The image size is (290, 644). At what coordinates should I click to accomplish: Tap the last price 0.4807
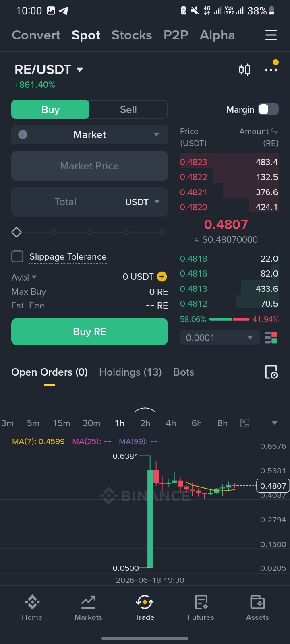[x=226, y=224]
